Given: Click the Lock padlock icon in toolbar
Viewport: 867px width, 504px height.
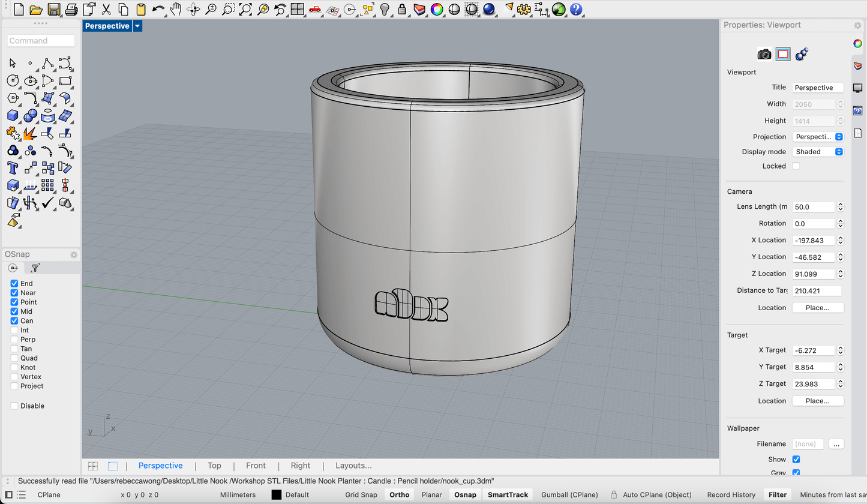Looking at the screenshot, I should click(402, 9).
